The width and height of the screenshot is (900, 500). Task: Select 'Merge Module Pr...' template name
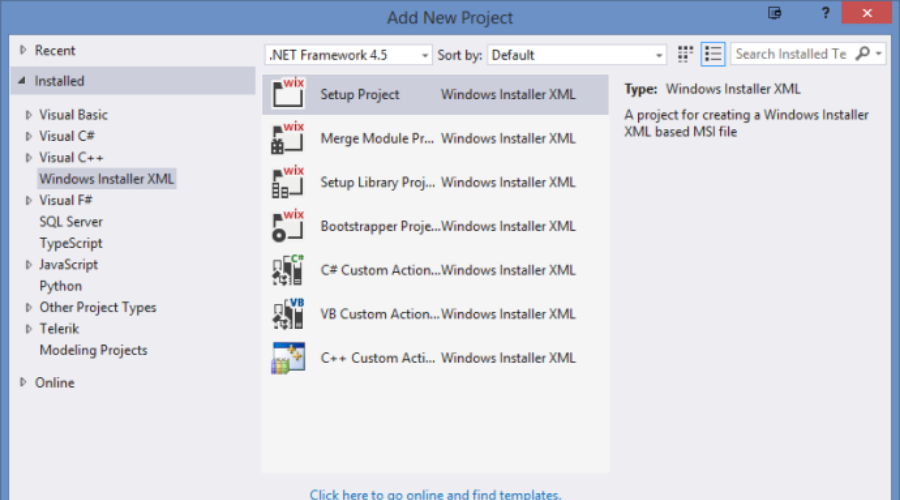point(377,138)
